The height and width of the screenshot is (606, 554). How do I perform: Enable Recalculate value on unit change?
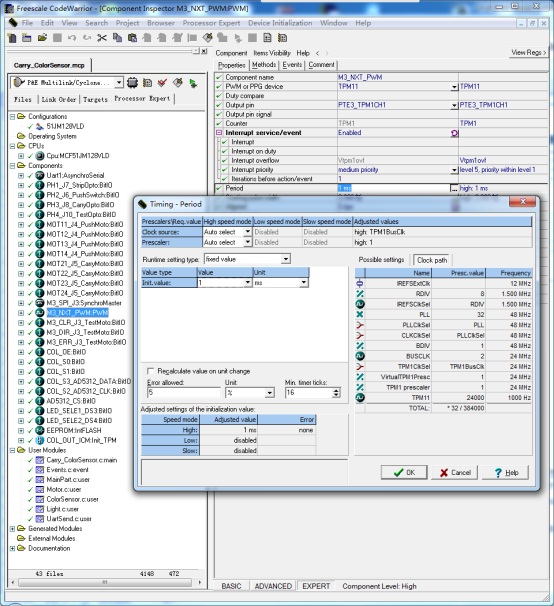pyautogui.click(x=150, y=371)
